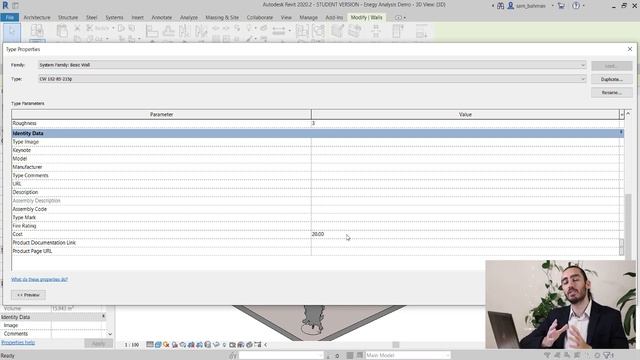Open the 1 : 100 view scale selector
This screenshot has width=640, height=360.
pos(131,345)
